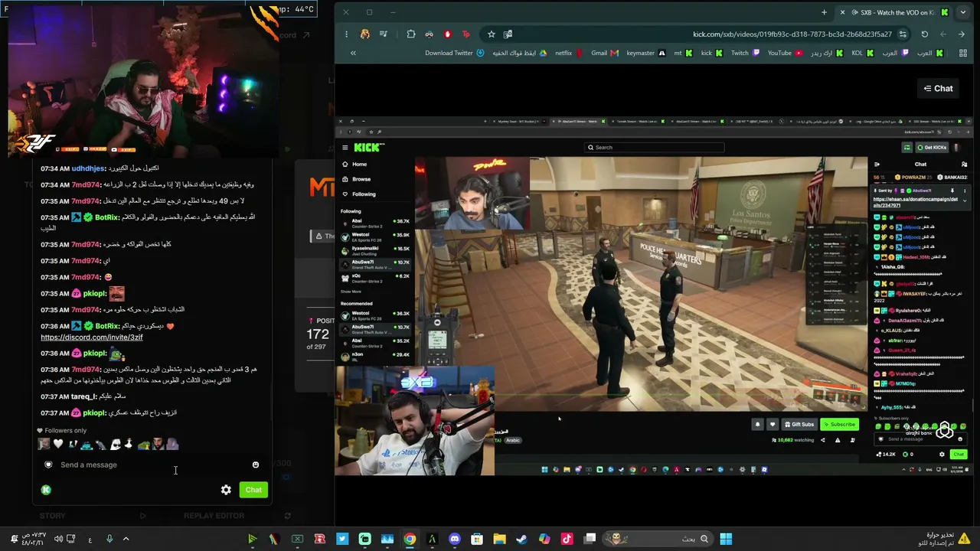Open Discord from the taskbar

[455, 539]
